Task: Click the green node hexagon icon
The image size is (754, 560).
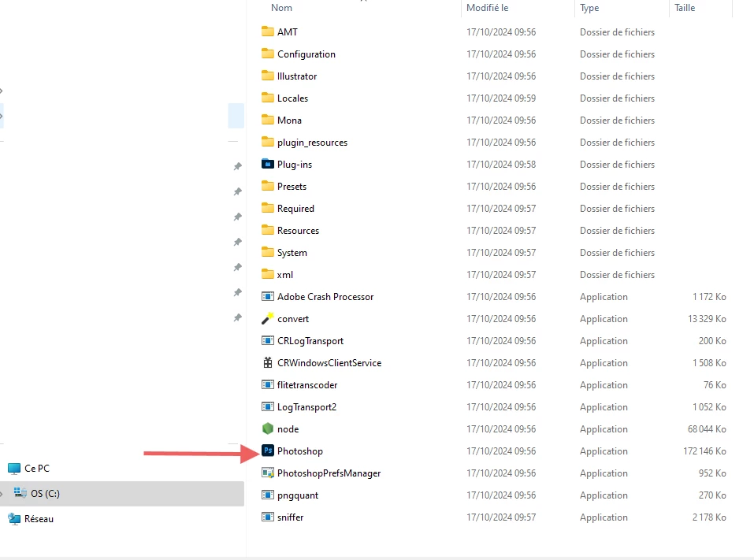Action: pyautogui.click(x=267, y=428)
